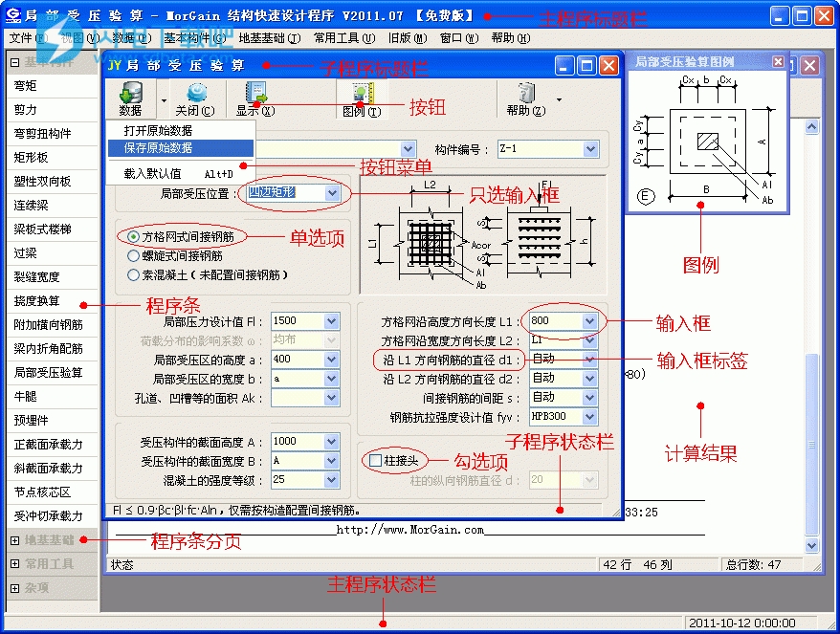This screenshot has width=840, height=634.
Task: Expand the 常用工具 sidebar section
Action: coord(15,564)
